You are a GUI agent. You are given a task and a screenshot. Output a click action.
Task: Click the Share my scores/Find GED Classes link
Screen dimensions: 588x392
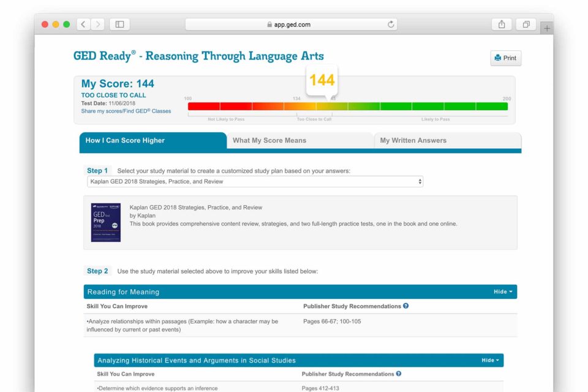click(124, 111)
